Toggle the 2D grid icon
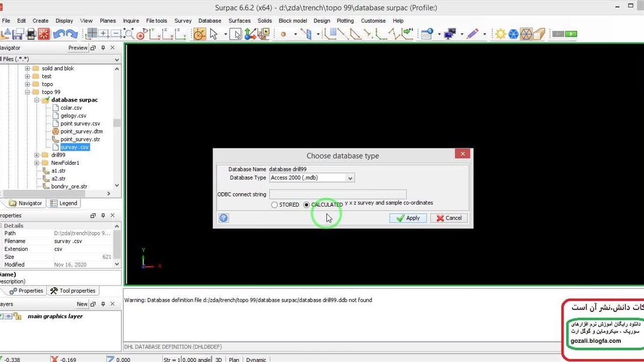Screen dimensions: 644x362 (x=92, y=34)
